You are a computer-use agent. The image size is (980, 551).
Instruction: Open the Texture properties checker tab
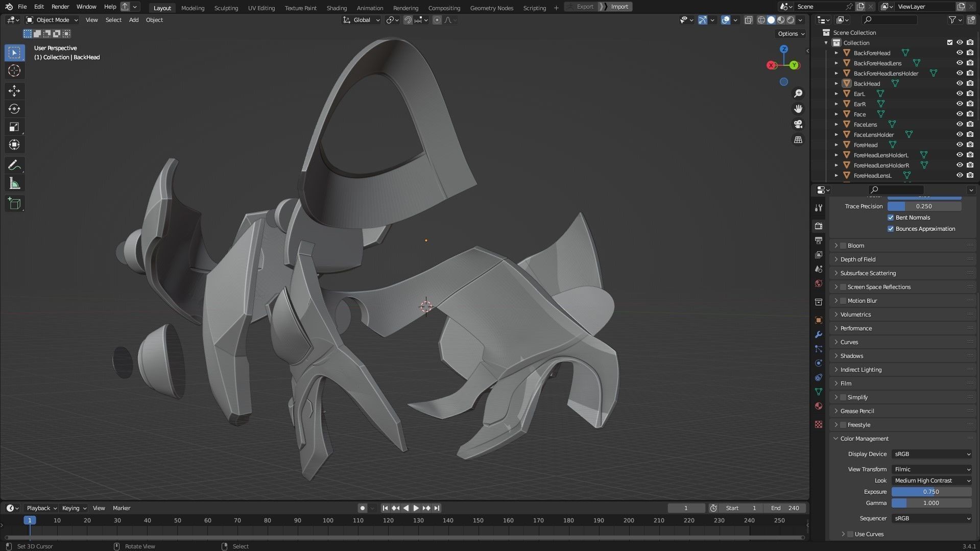pos(819,424)
